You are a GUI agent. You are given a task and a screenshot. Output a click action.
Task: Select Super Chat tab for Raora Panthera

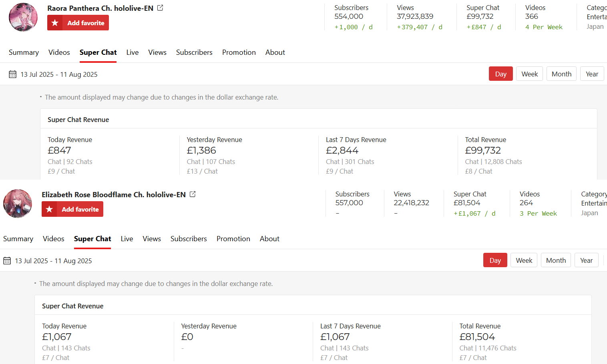pos(98,52)
